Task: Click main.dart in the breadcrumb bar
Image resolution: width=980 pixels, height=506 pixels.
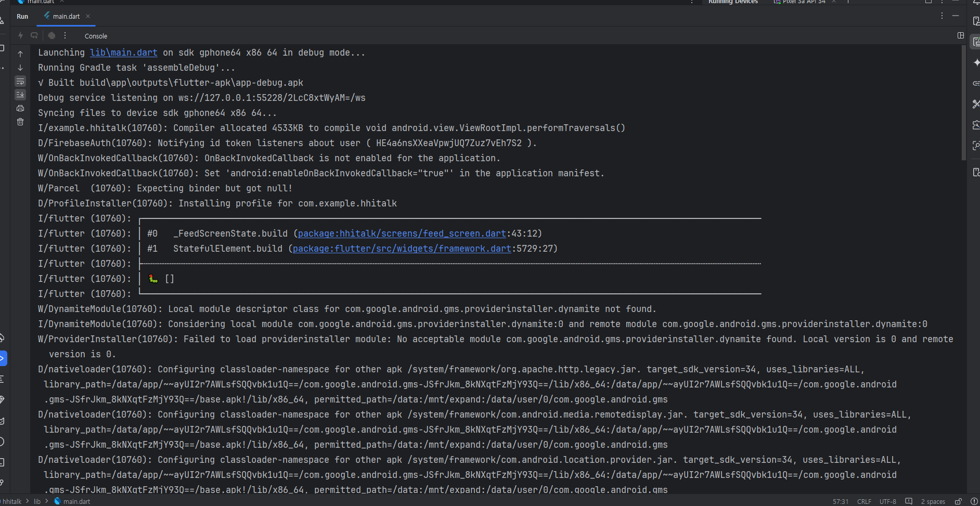Action: tap(72, 501)
